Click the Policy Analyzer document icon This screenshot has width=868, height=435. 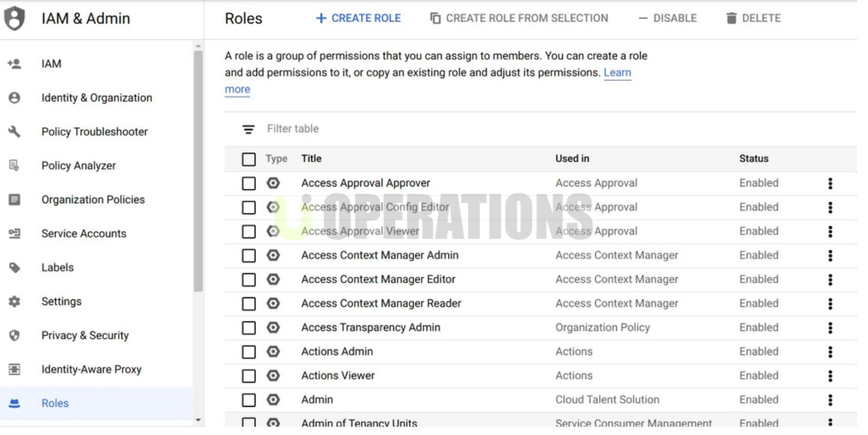point(14,165)
